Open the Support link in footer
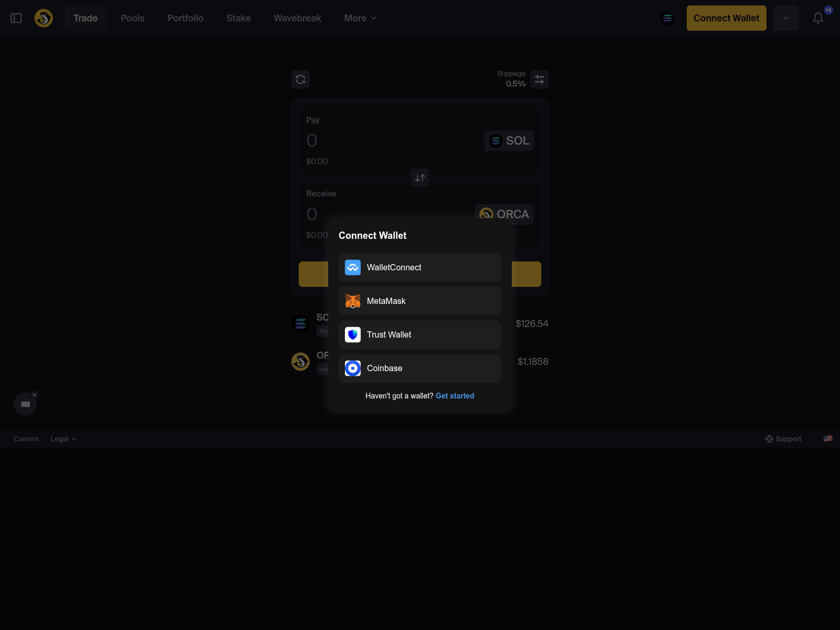The height and width of the screenshot is (630, 840). tap(783, 439)
